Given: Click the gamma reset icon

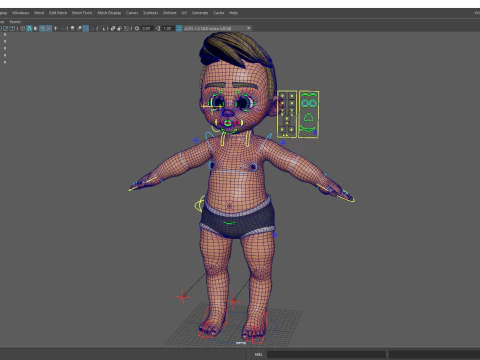Looking at the screenshot, I should [157, 28].
